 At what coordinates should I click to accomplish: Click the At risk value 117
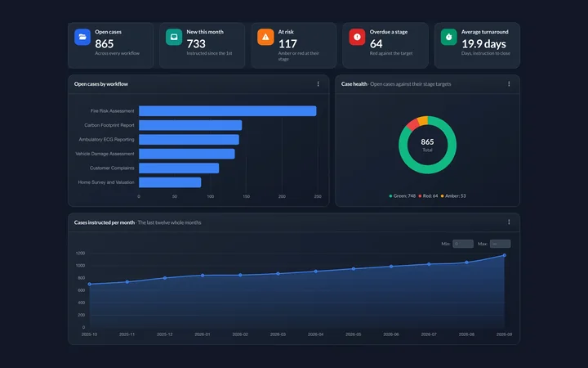(287, 44)
